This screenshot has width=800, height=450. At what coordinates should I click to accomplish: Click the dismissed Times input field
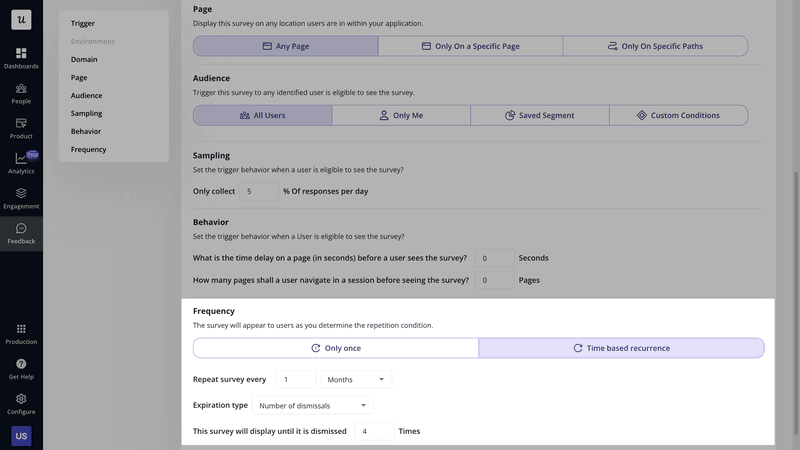pos(374,431)
